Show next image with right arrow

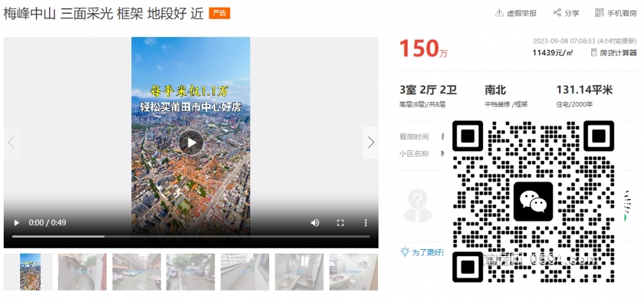370,143
